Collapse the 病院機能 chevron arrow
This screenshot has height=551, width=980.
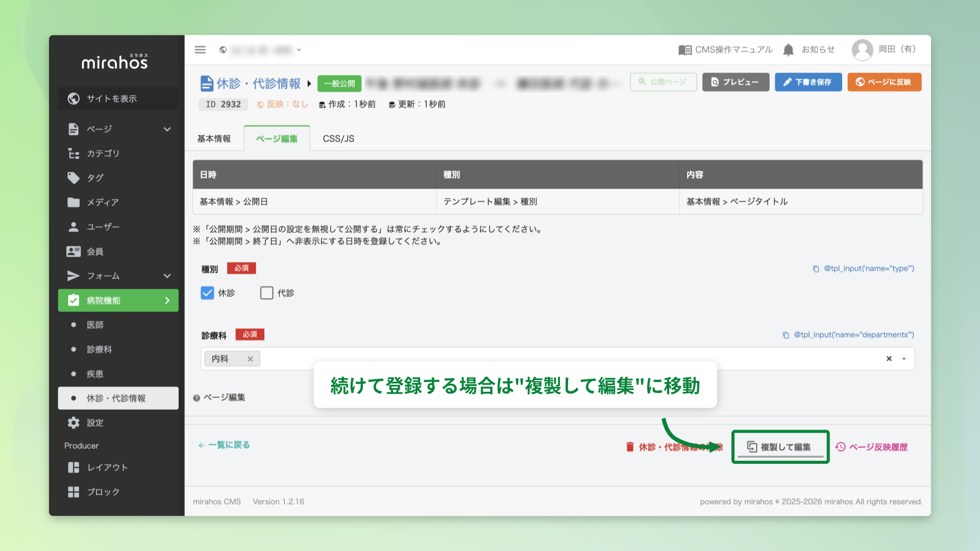(x=167, y=300)
